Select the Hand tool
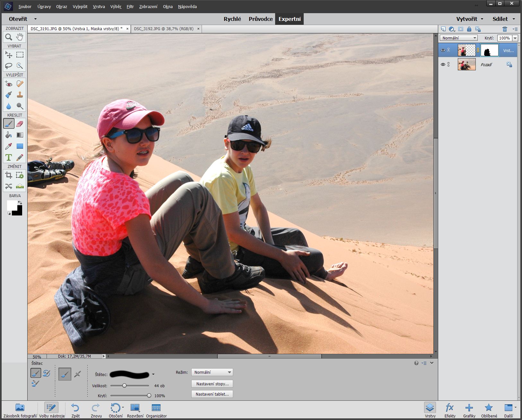Image resolution: width=522 pixels, height=420 pixels. (20, 37)
